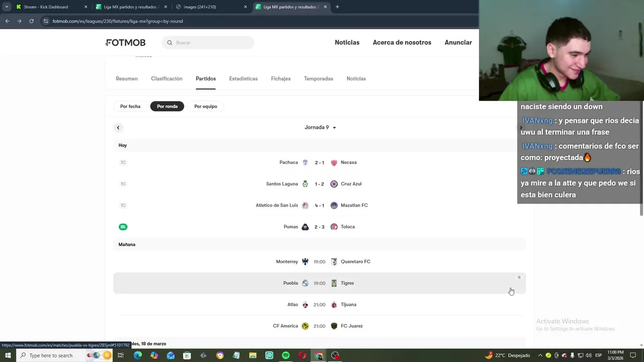This screenshot has width=644, height=362.
Task: Reload the page
Action: tap(31, 21)
